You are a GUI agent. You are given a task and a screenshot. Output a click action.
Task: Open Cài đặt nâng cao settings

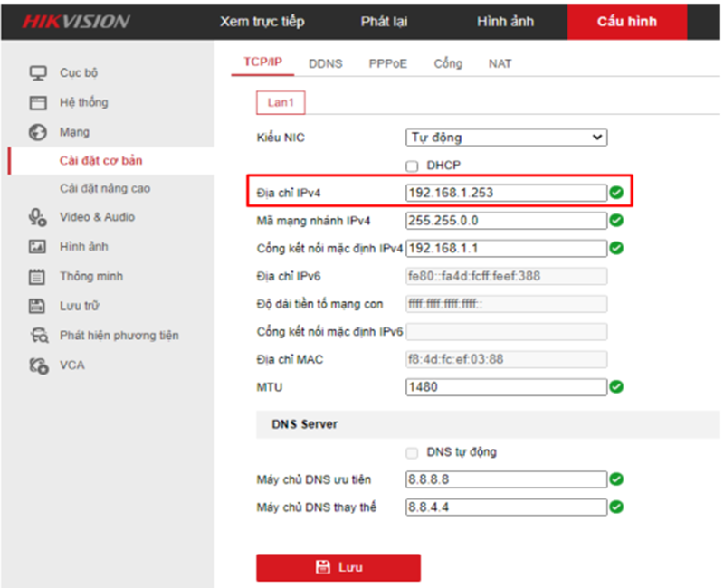[105, 188]
